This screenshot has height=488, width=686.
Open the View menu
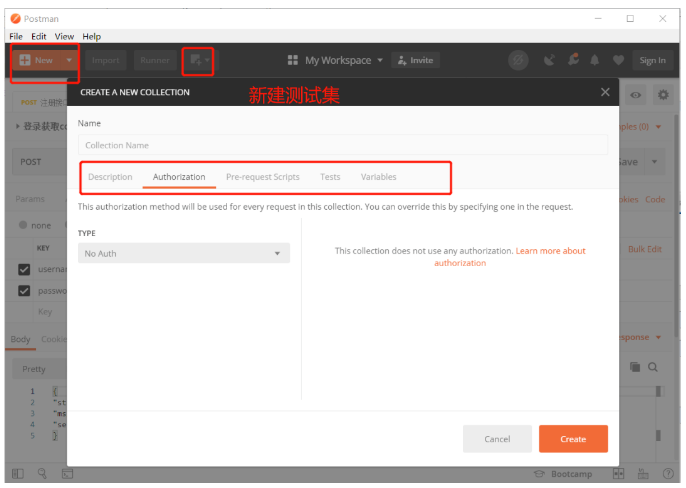64,36
